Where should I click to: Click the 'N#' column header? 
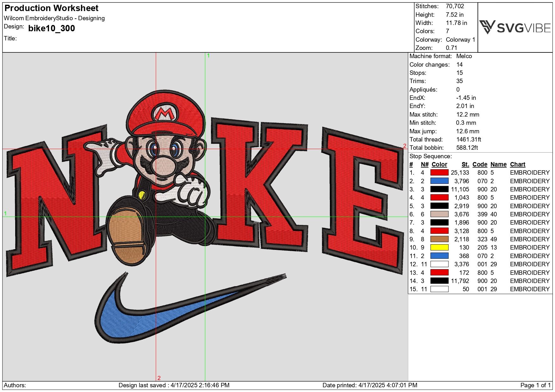click(x=424, y=164)
